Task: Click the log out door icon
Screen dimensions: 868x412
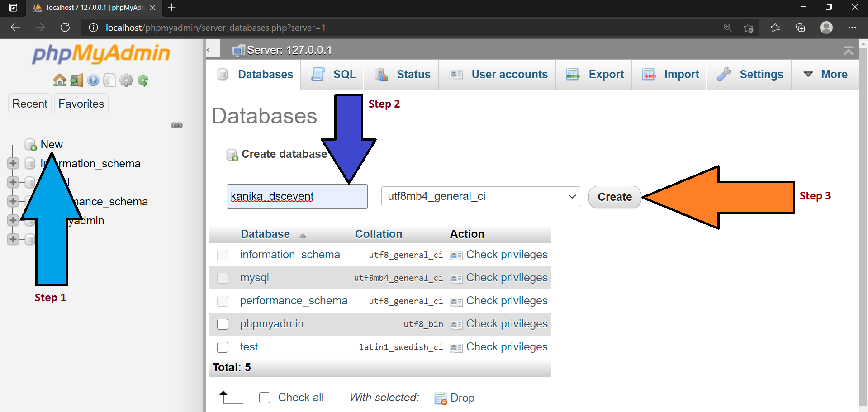Action: tap(76, 81)
